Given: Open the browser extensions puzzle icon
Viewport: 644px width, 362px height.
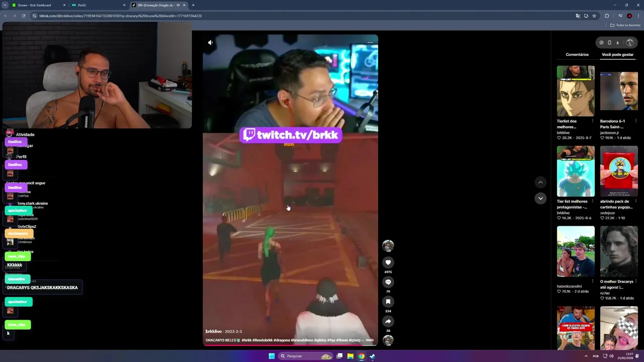Looking at the screenshot, I should click(x=607, y=16).
